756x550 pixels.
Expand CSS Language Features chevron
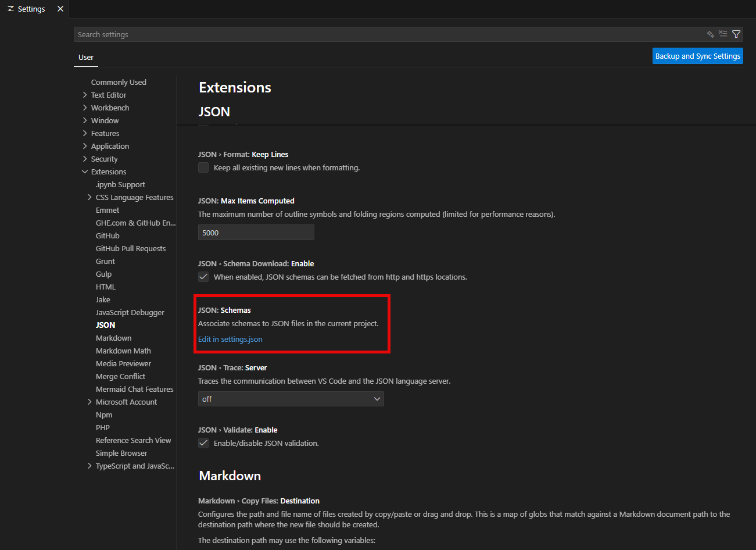pos(89,197)
